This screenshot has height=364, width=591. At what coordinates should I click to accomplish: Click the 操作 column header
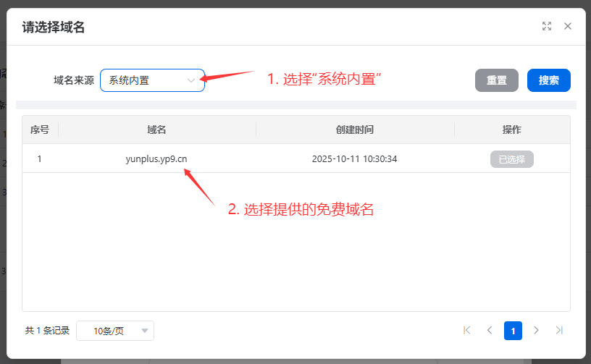click(x=511, y=130)
